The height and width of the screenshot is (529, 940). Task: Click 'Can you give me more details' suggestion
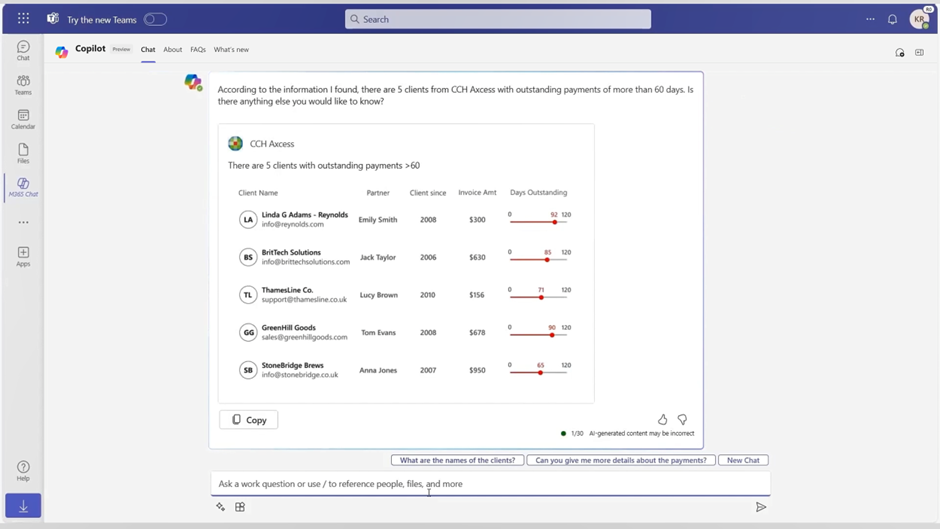tap(620, 460)
